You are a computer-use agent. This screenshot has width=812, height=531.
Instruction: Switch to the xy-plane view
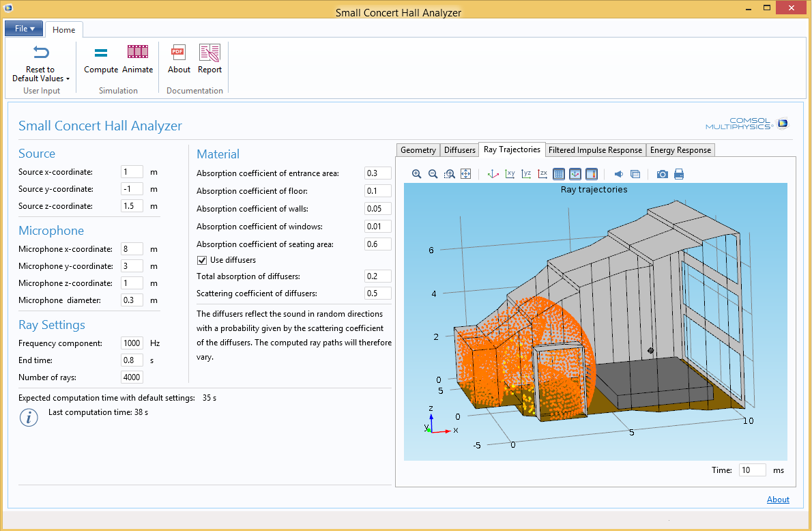(x=510, y=174)
